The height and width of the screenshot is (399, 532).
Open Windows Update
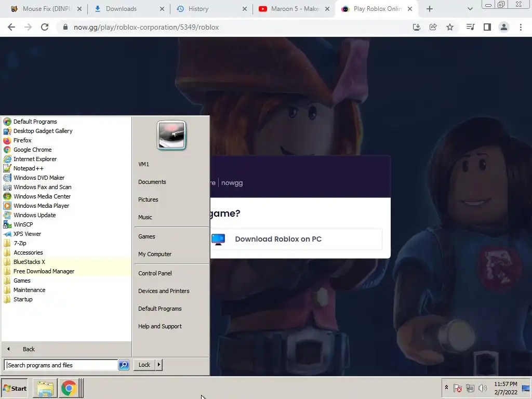(66, 215)
